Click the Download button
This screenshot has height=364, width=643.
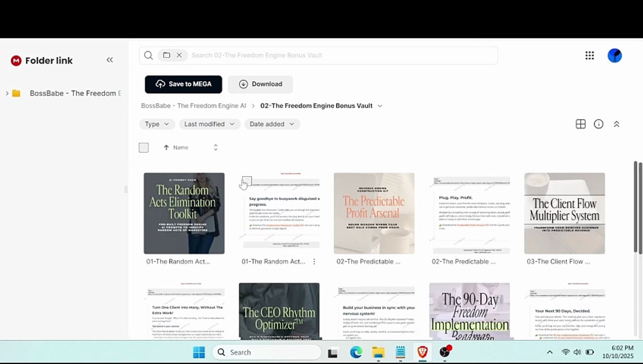260,84
